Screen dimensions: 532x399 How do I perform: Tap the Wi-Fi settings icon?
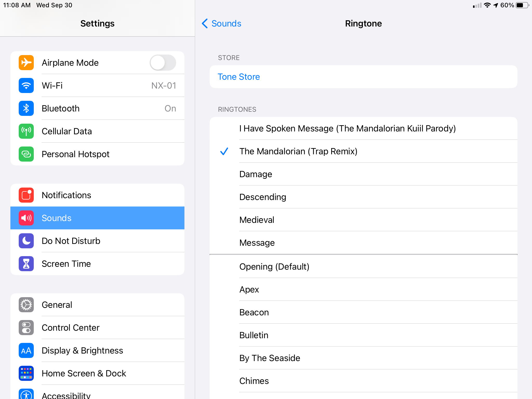pyautogui.click(x=26, y=85)
